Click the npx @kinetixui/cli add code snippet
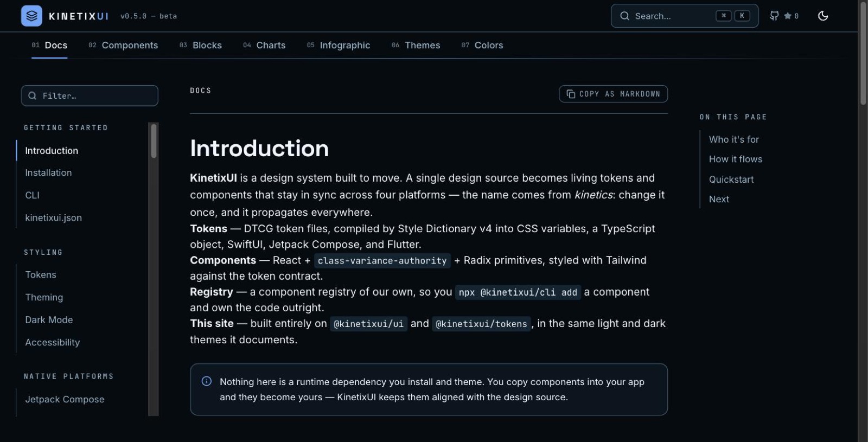Viewport: 868px width, 442px height. (x=518, y=292)
